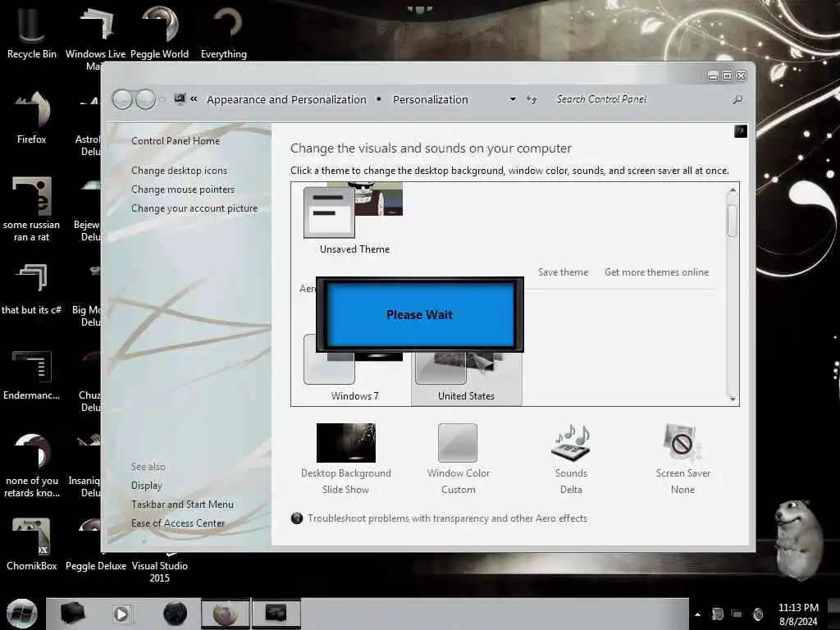The width and height of the screenshot is (840, 630).
Task: Open Change mouse pointers
Action: (x=183, y=189)
